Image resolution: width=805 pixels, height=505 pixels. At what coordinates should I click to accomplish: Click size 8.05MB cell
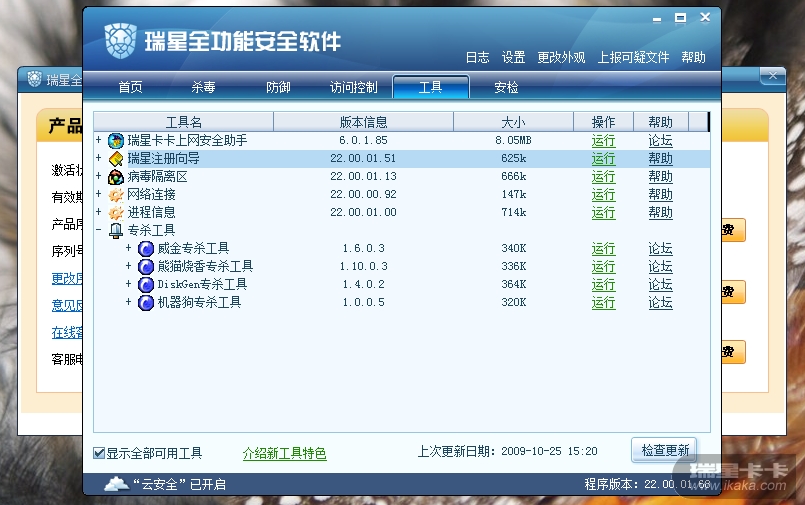[x=513, y=141]
